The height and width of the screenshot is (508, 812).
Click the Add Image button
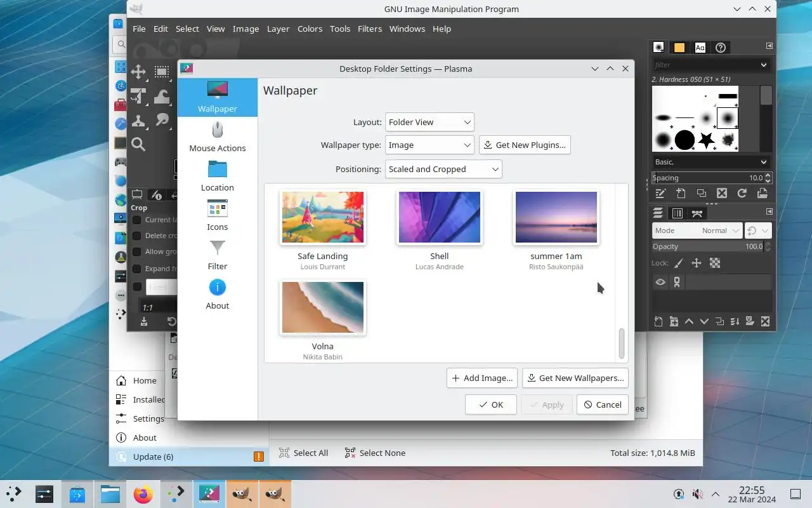(x=482, y=378)
